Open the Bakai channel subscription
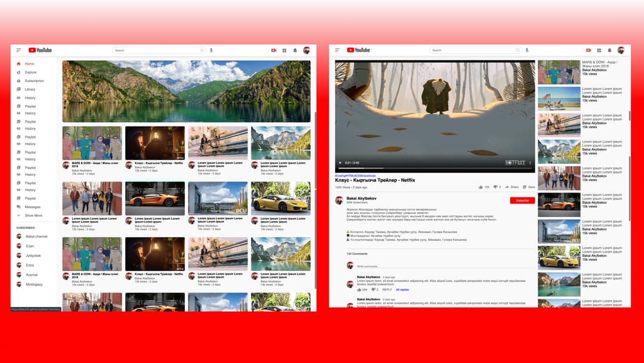Viewport: 644px width, 363px height. [32, 236]
